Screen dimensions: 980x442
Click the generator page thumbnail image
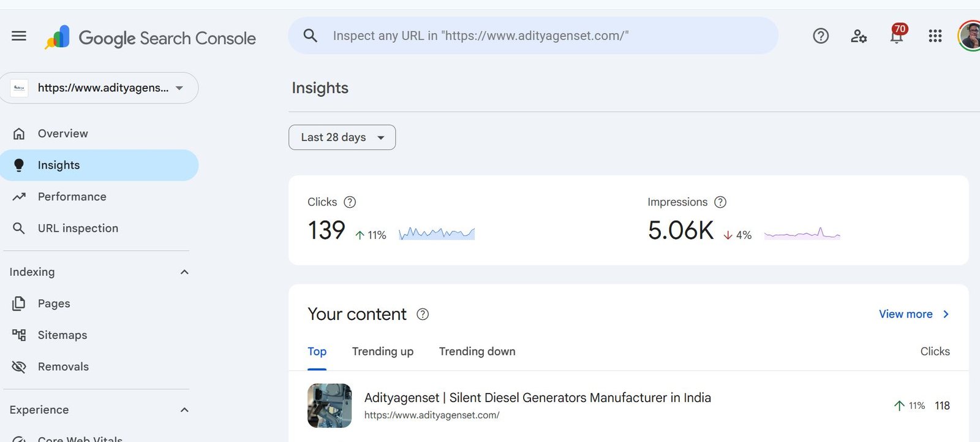coord(330,406)
